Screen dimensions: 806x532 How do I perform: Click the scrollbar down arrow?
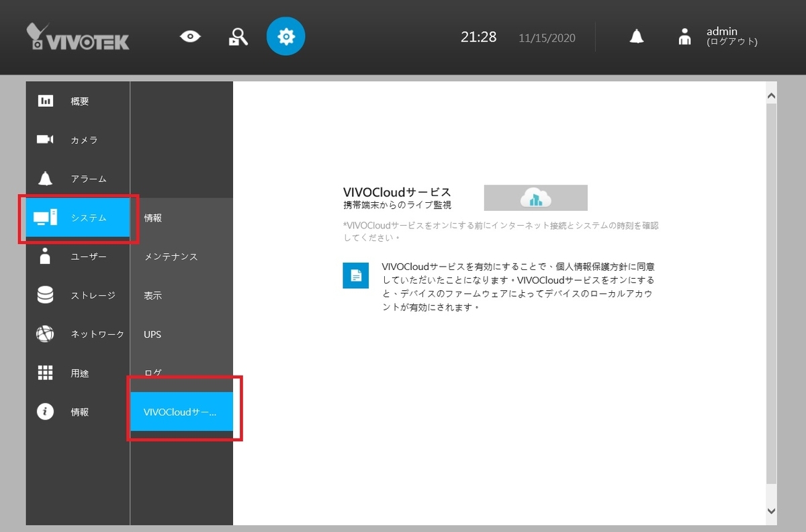[x=771, y=511]
